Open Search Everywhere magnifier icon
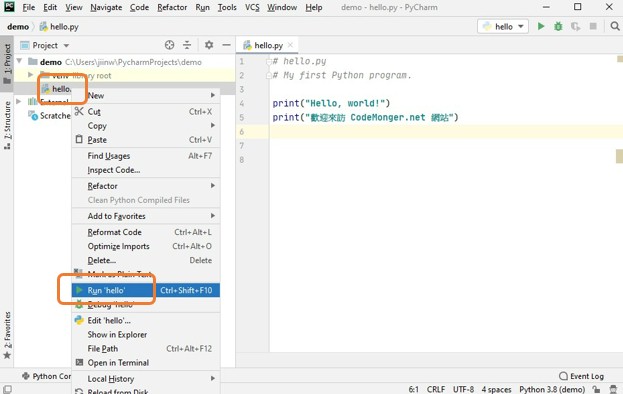This screenshot has height=394, width=623. point(615,26)
